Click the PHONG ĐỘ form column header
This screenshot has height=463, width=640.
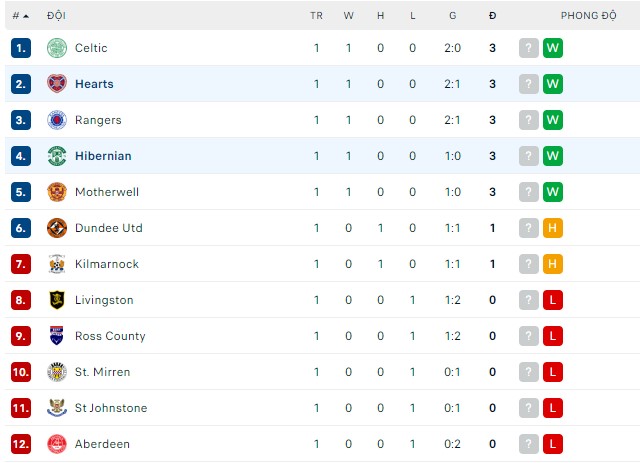pos(588,16)
